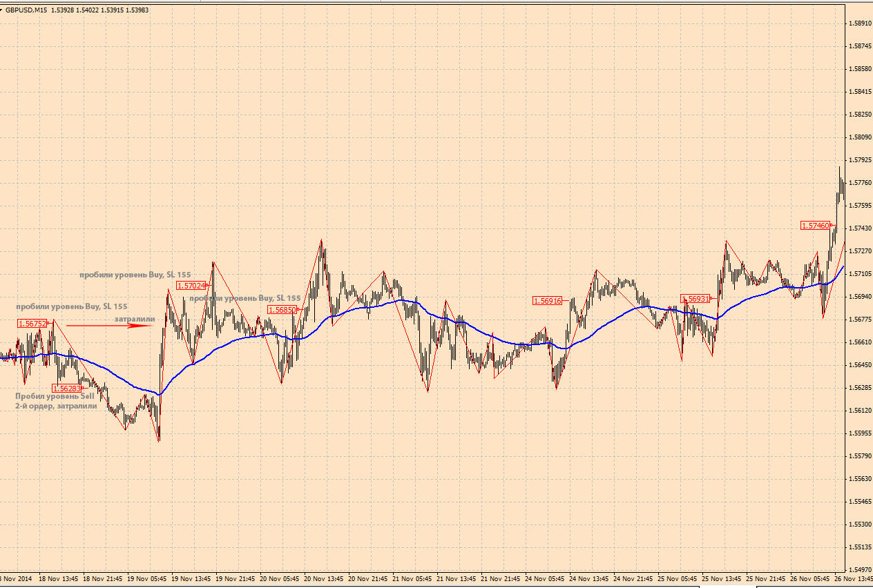Click 1.55790 on the price scale
This screenshot has height=588, width=873.
coord(858,455)
